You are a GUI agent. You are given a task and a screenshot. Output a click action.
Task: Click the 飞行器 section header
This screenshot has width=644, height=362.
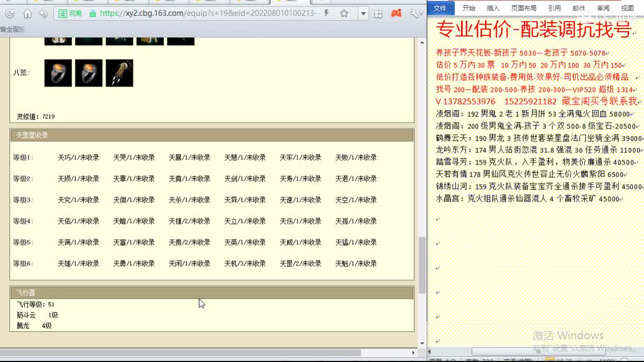tap(212, 292)
